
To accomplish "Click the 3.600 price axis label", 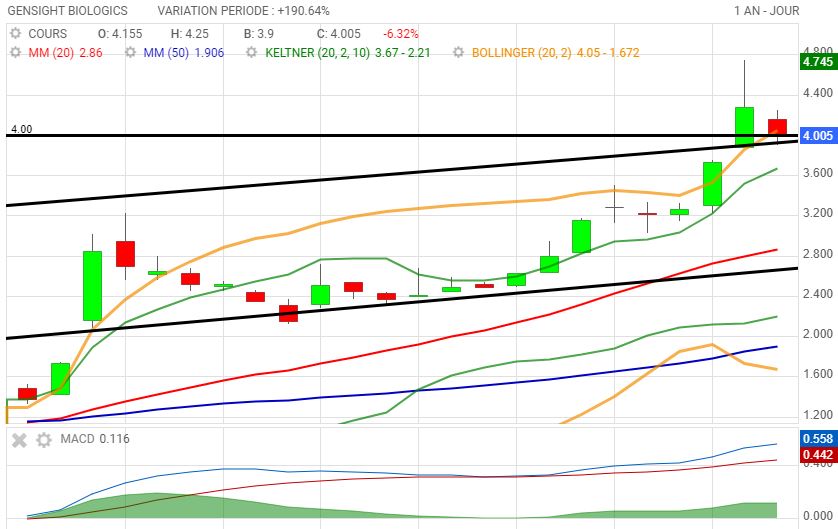I will click(818, 173).
